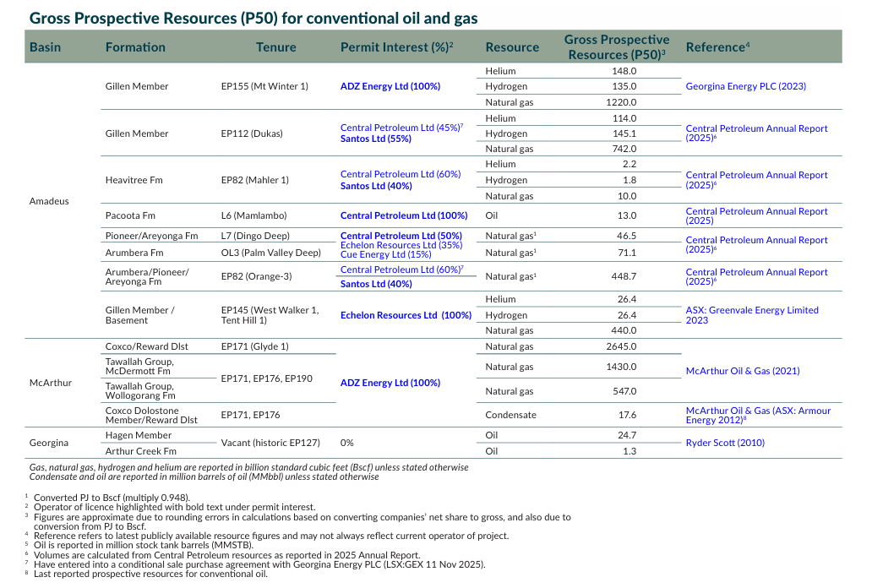This screenshot has width=872, height=588.
Task: Open Ryder Scott (2010) reference
Action: pos(725,443)
